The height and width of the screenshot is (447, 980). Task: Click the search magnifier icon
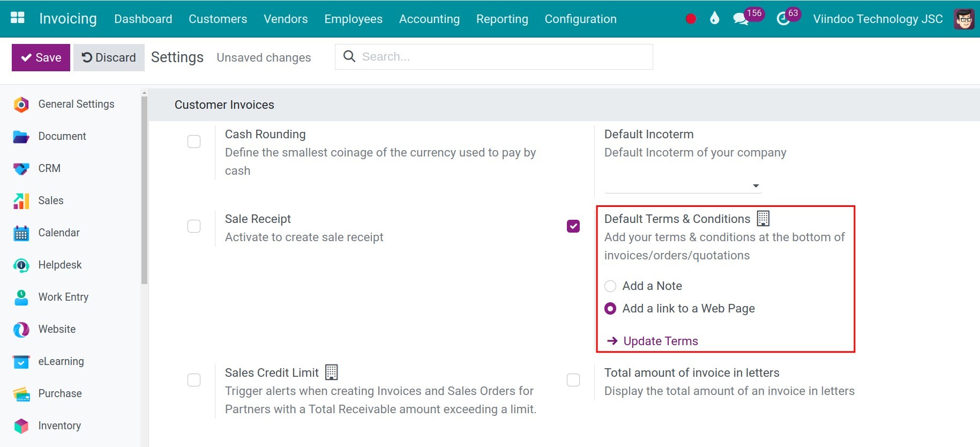349,56
